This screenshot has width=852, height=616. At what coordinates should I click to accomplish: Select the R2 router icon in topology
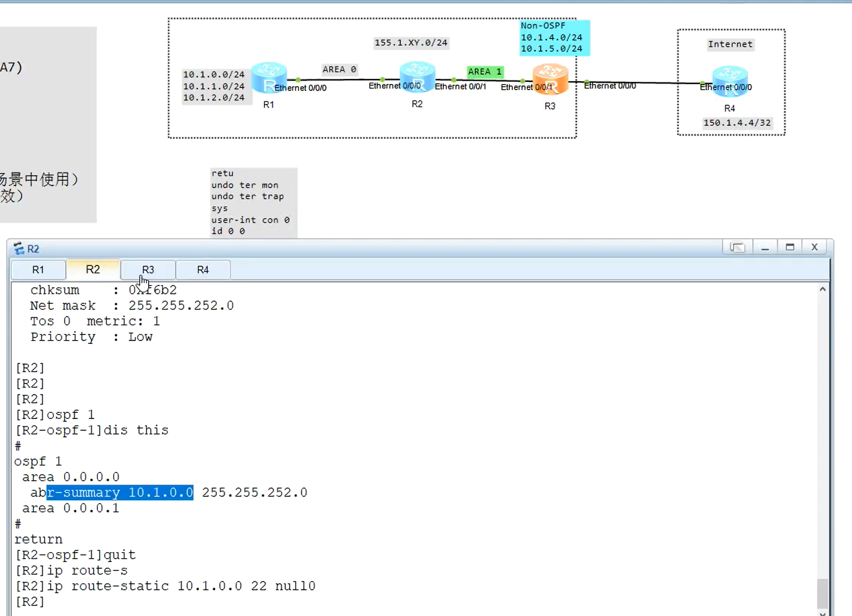click(x=417, y=78)
